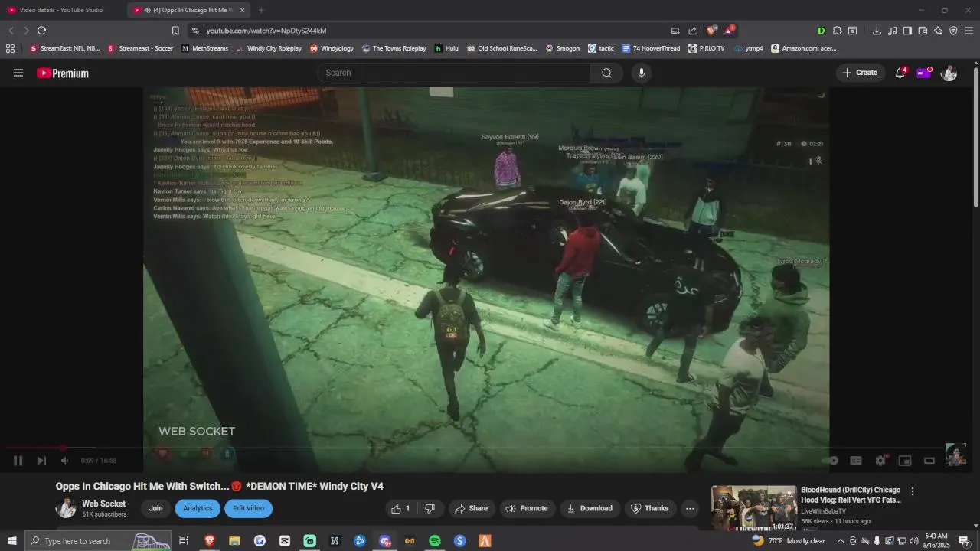Toggle theater mode
The image size is (980, 551).
929,461
